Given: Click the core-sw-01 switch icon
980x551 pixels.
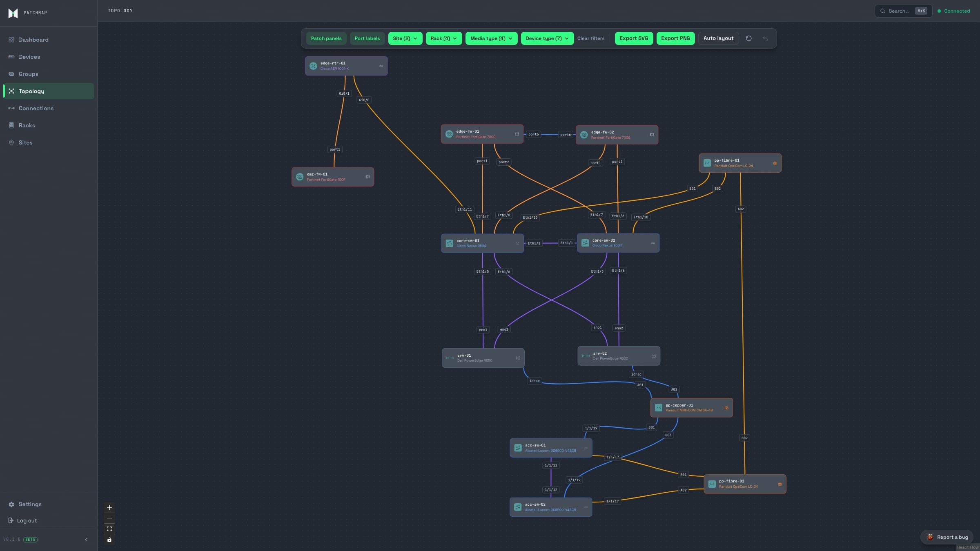Looking at the screenshot, I should (x=450, y=243).
